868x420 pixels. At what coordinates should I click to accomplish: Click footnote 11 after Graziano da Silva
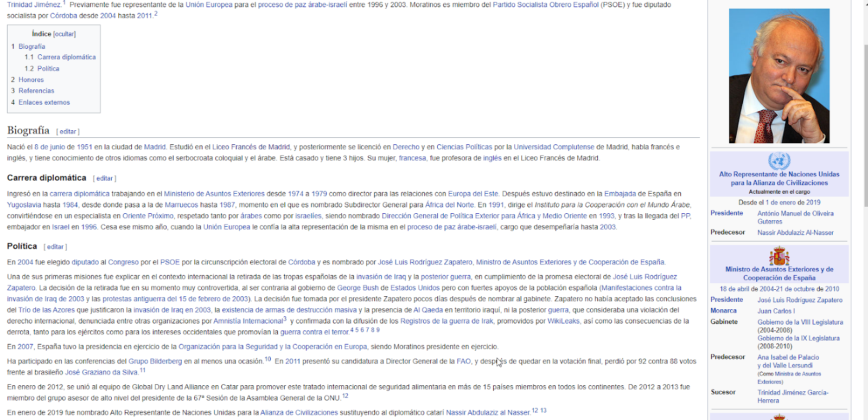click(x=143, y=370)
